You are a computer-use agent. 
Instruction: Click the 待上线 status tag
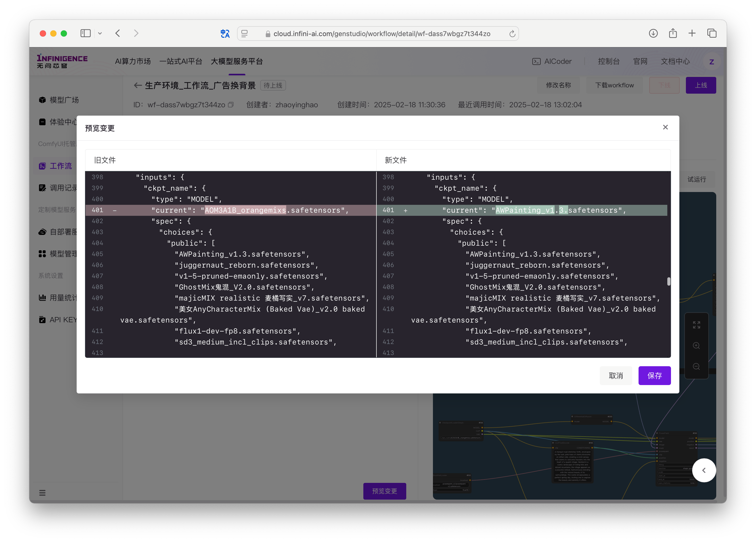273,85
